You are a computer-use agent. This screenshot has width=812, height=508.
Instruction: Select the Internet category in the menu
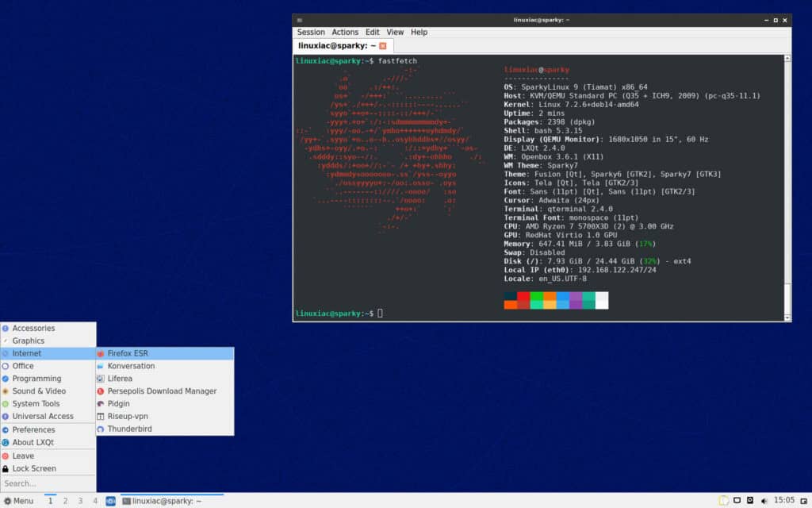(x=48, y=353)
